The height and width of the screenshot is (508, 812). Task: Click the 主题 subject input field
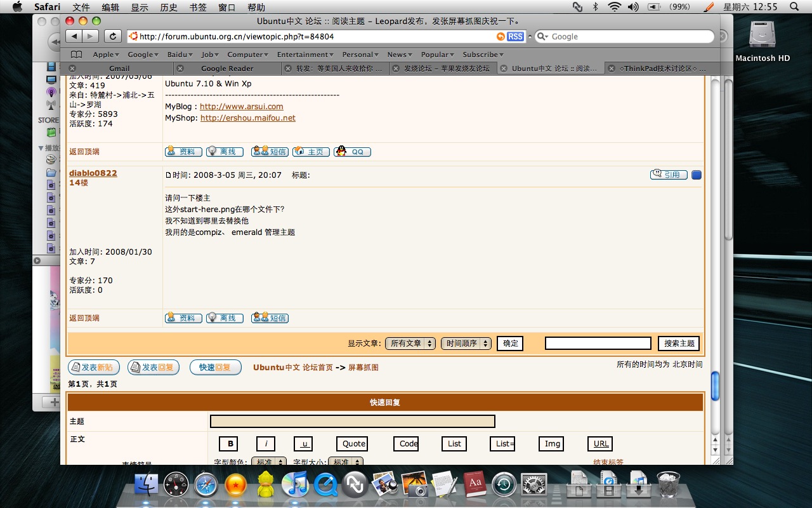[353, 421]
